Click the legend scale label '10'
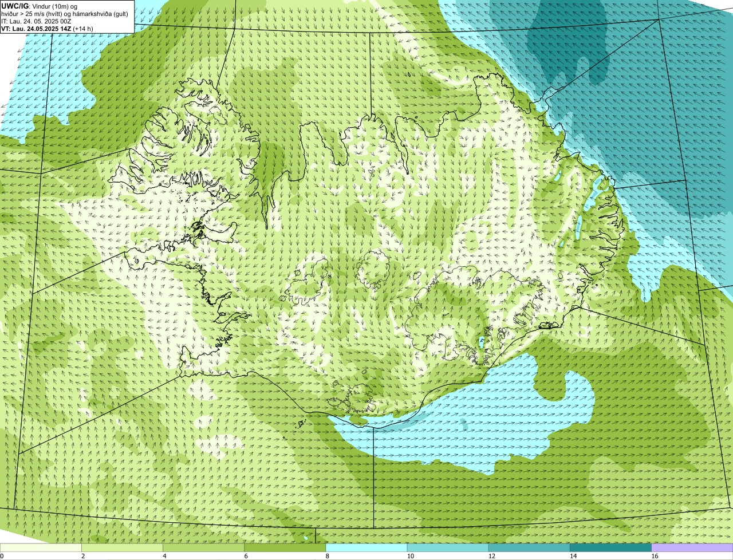The width and height of the screenshot is (733, 560). point(411,556)
